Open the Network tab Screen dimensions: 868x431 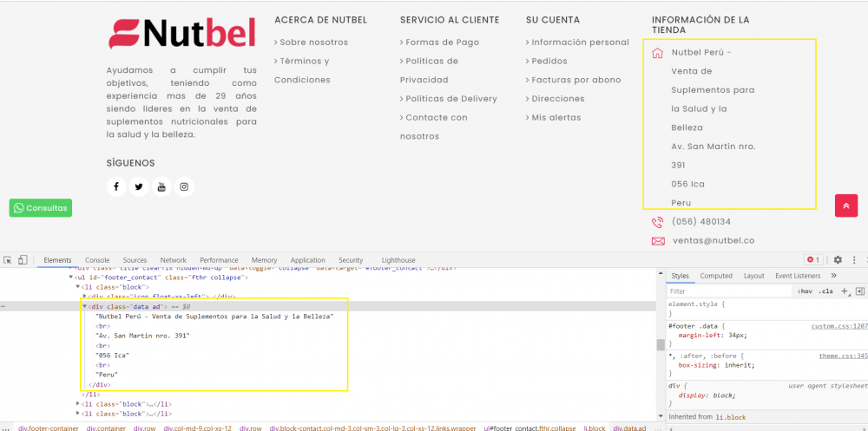[x=174, y=260]
